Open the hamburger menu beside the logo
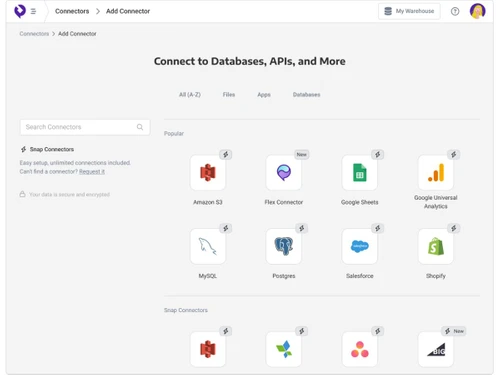Viewport: 500px width, 375px height. [33, 11]
